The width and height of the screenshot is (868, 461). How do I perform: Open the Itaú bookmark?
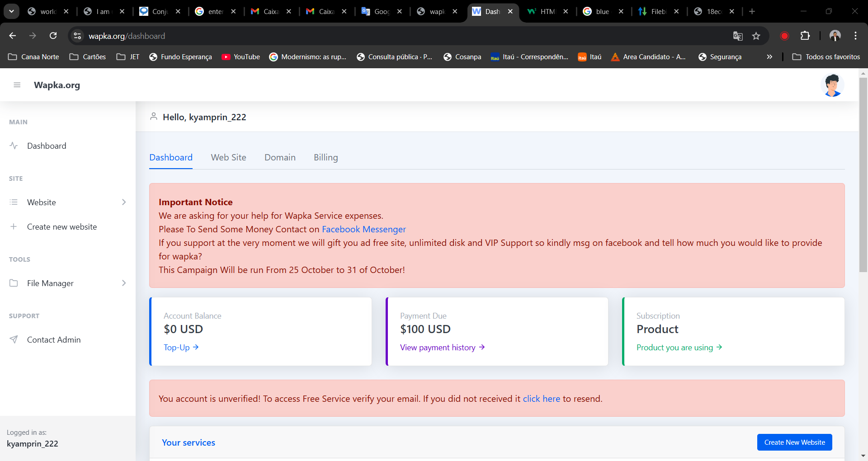click(590, 56)
